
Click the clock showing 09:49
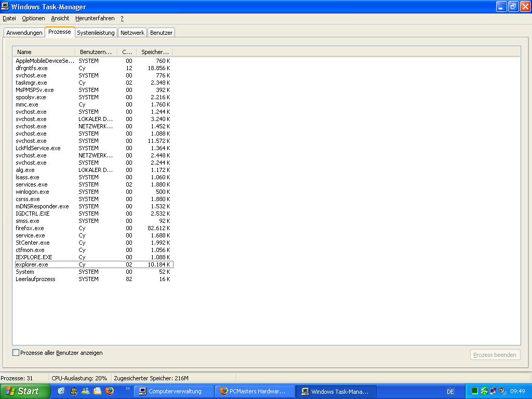tap(517, 391)
